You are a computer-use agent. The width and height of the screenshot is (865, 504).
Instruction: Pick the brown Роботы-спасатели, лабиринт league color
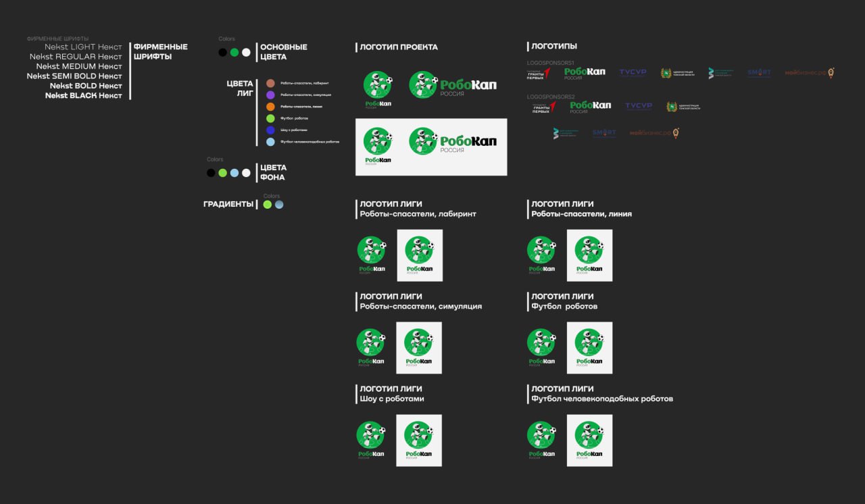coord(270,83)
